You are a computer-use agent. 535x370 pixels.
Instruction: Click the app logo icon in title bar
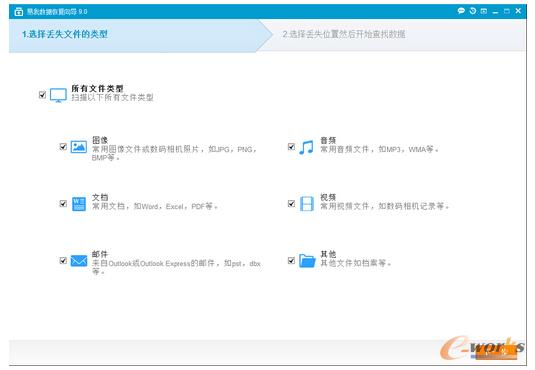click(18, 12)
